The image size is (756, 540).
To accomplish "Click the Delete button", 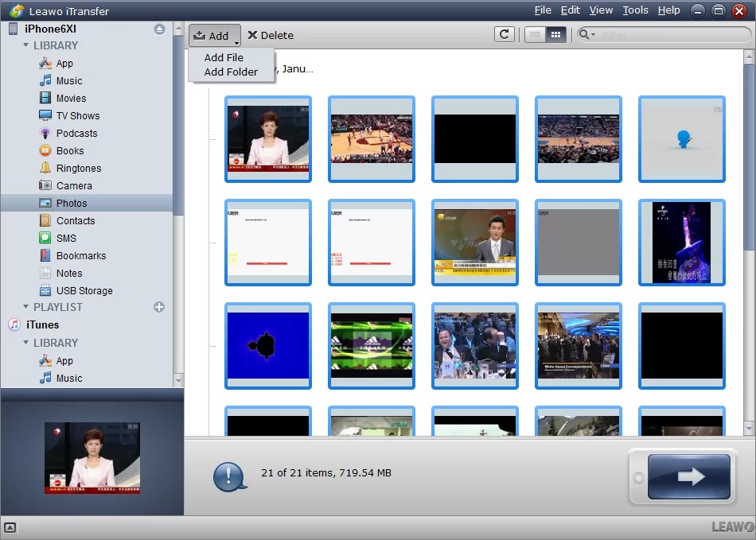I will [270, 35].
